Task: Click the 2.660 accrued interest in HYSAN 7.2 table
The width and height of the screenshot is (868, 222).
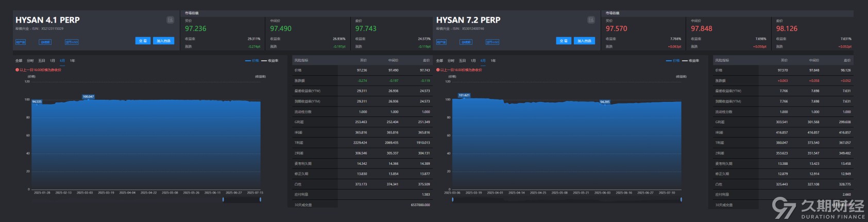Action: (x=846, y=194)
